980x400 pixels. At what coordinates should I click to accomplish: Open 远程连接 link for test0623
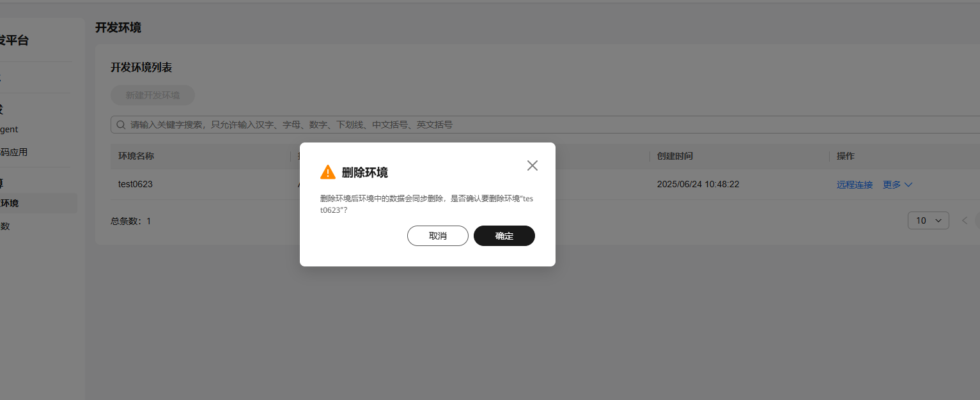click(855, 185)
